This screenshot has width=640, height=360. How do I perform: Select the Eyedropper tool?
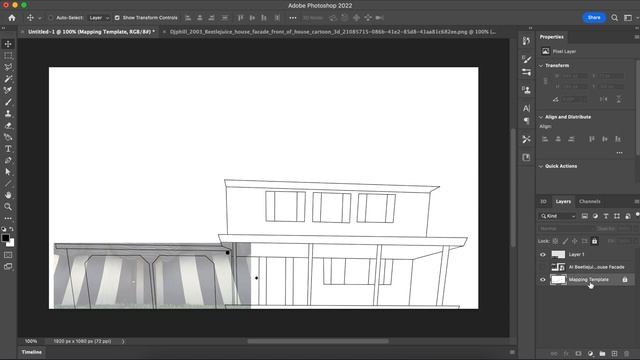pyautogui.click(x=8, y=90)
